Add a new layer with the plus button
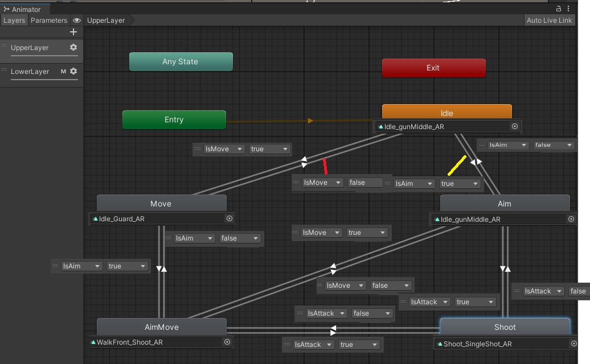The image size is (590, 364). click(x=73, y=32)
